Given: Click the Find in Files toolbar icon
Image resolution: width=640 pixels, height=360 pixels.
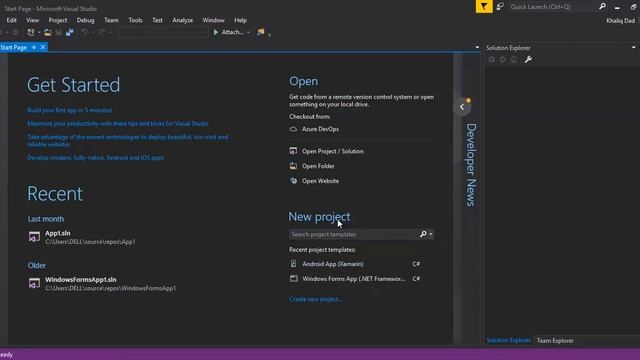Looking at the screenshot, I should point(261,32).
